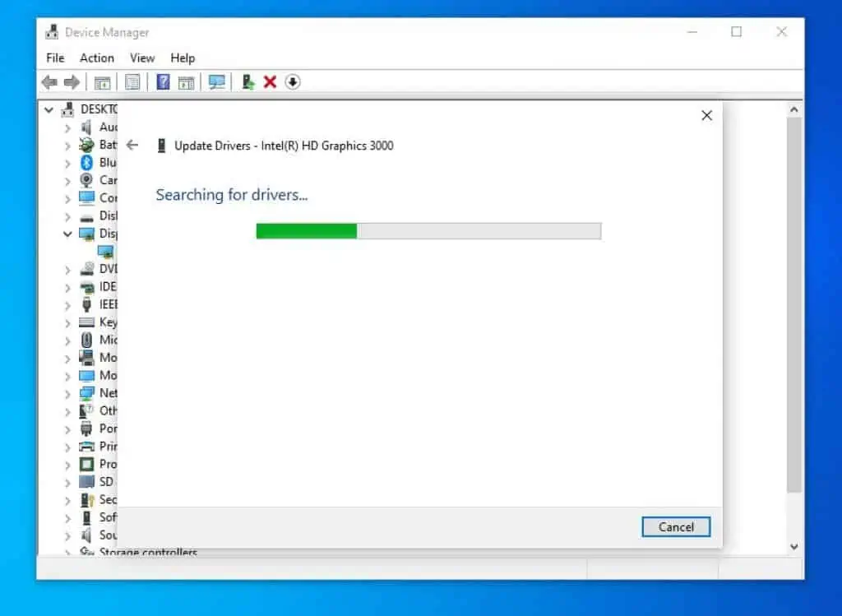Select the Disk drives icon
Screen dimensions: 842x616
(86, 217)
